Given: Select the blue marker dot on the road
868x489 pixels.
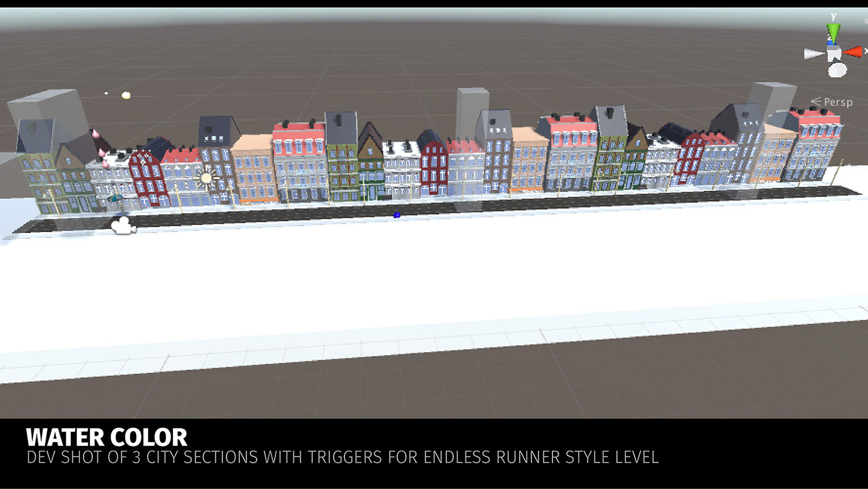Looking at the screenshot, I should (397, 215).
